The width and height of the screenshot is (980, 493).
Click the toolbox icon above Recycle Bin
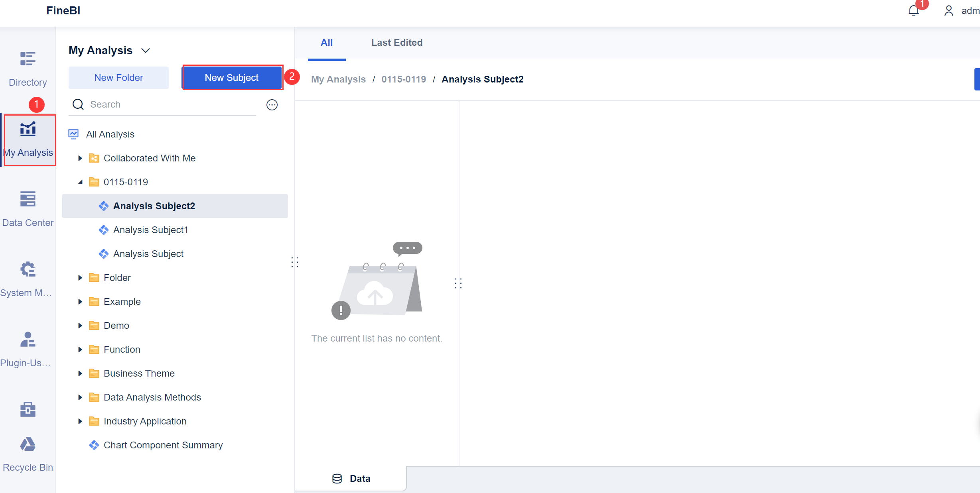(x=28, y=409)
